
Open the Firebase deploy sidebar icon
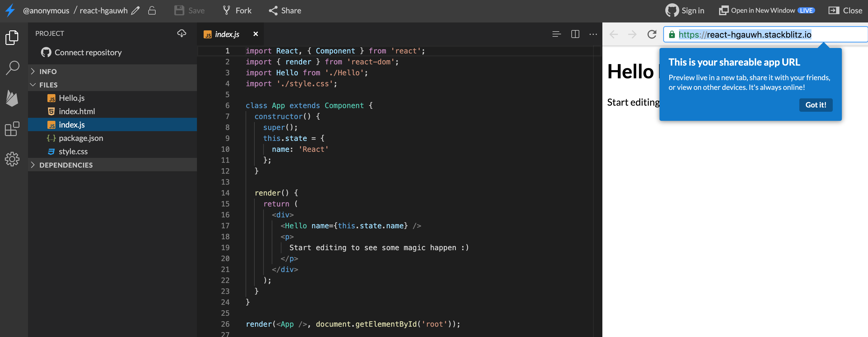click(x=12, y=98)
